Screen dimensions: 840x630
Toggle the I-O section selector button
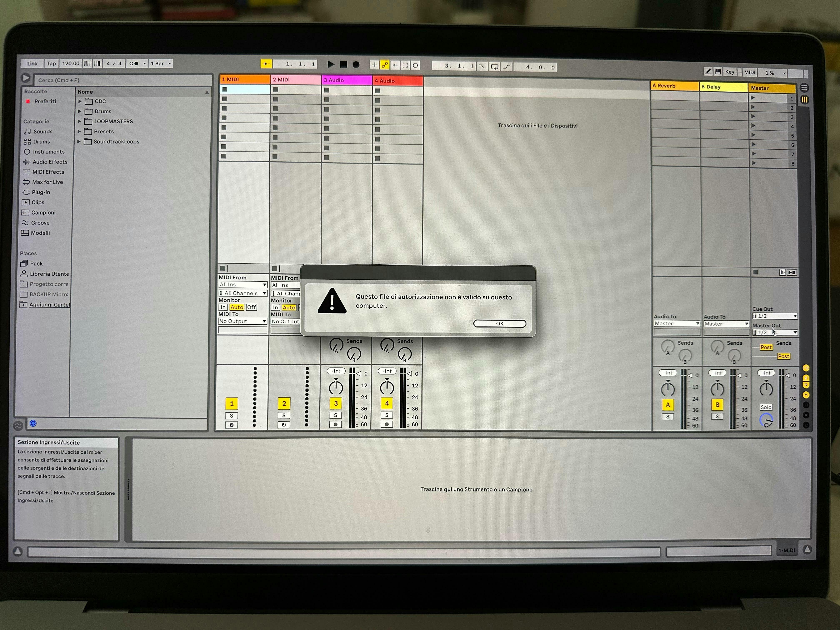click(x=806, y=368)
